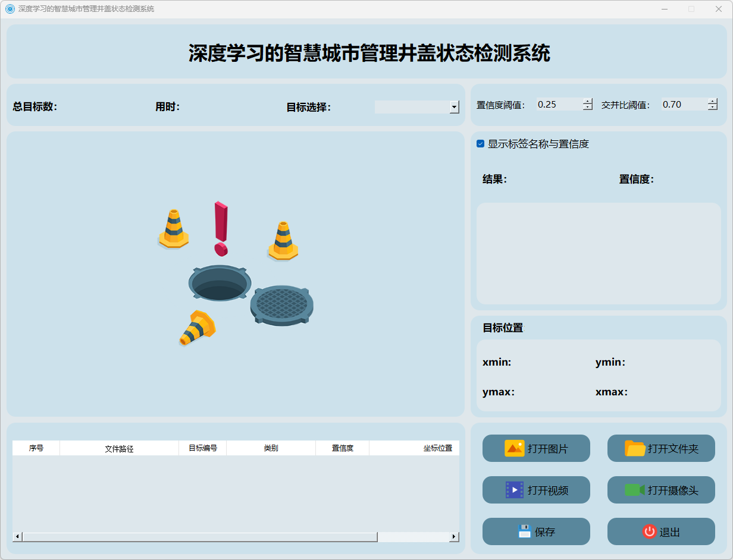
Task: Click the 类别 column header
Action: (271, 448)
